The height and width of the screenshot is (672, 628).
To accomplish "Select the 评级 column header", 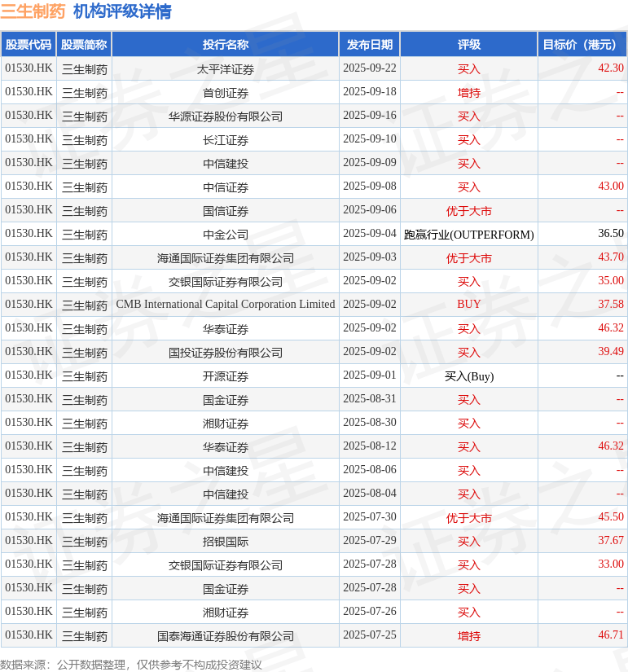I will 469,45.
